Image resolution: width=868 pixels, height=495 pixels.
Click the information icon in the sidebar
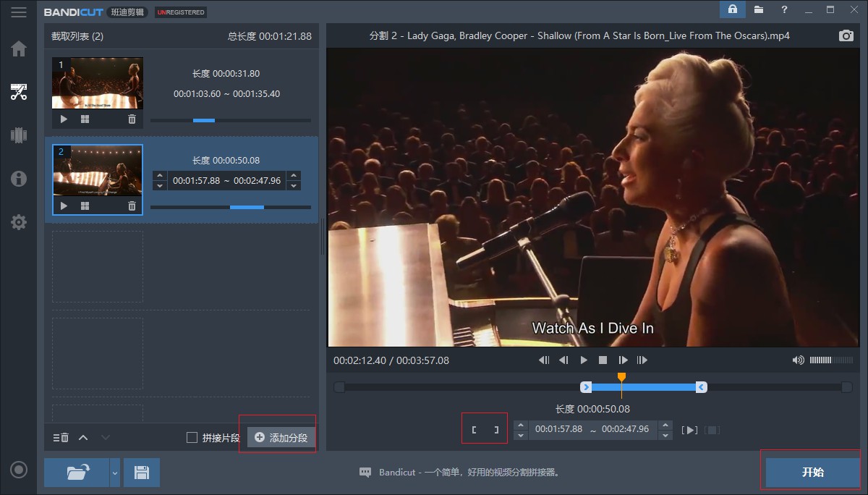click(19, 179)
